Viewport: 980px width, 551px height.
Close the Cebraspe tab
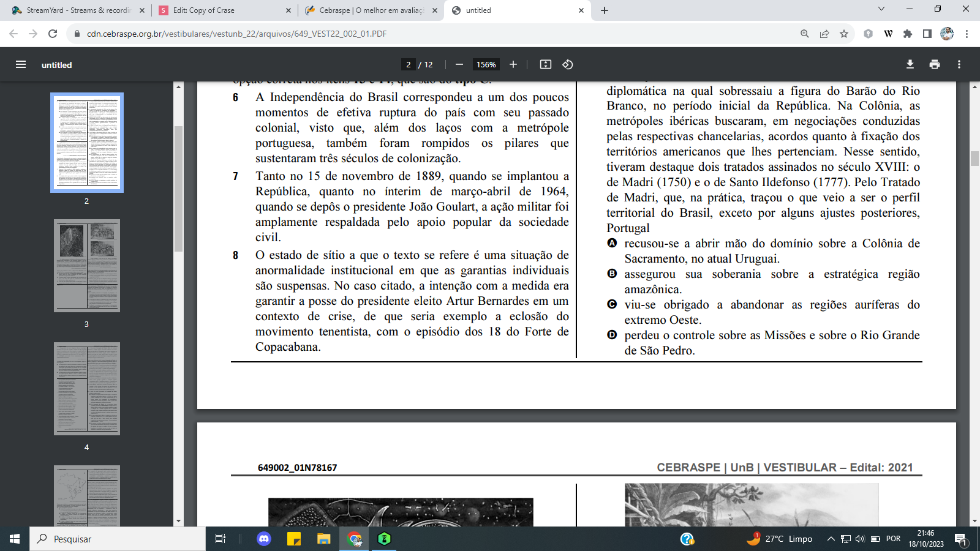(435, 10)
